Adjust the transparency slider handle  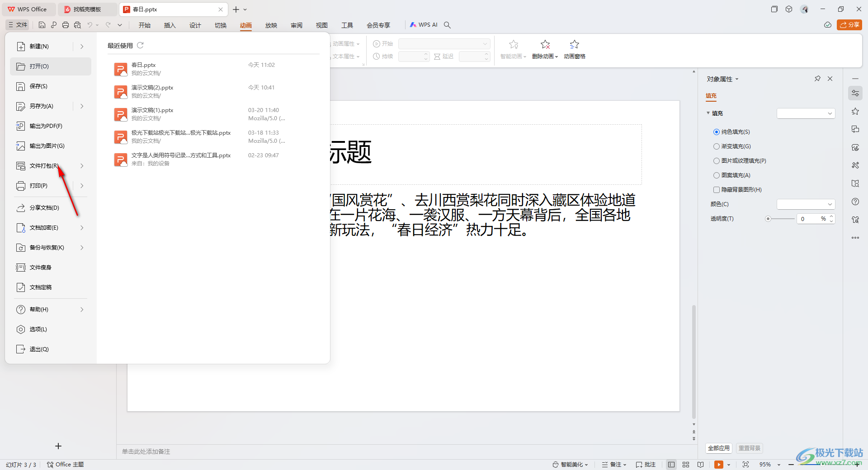tap(768, 219)
